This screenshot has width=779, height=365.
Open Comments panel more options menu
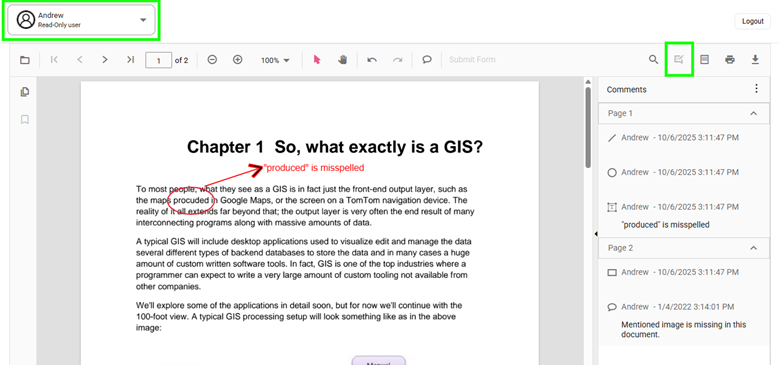(x=756, y=89)
